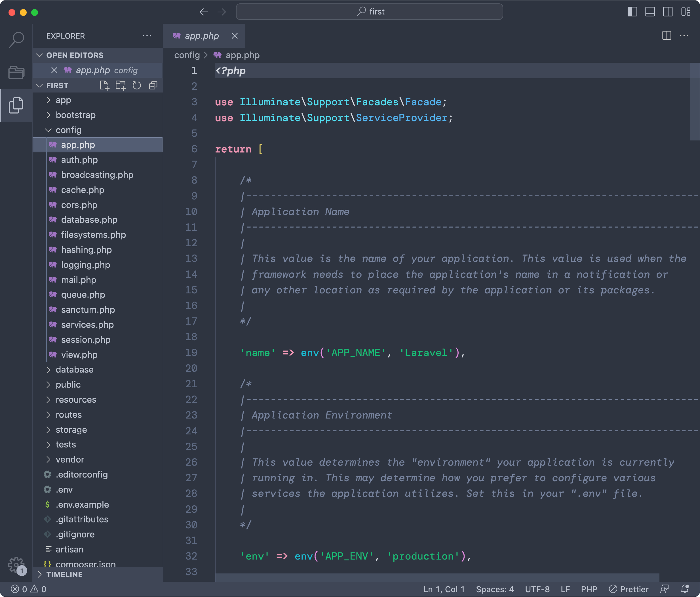This screenshot has width=700, height=597.
Task: Open the notifications bell in status bar
Action: tap(685, 589)
